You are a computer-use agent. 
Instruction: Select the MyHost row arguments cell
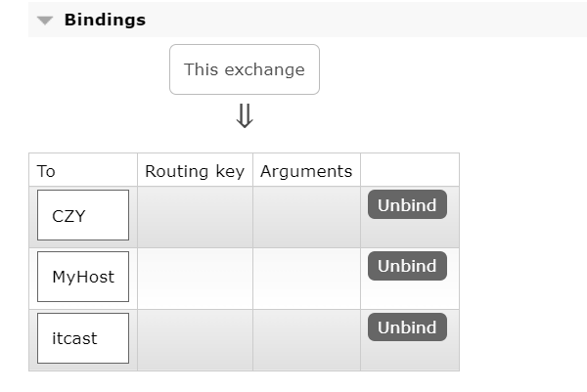[306, 278]
